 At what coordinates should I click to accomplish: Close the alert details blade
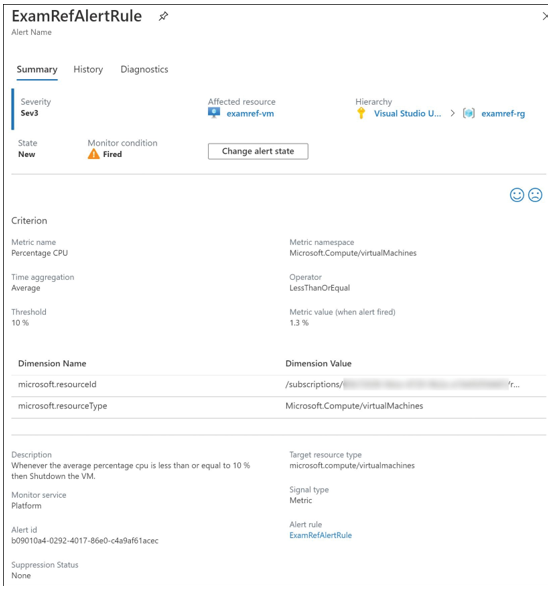[x=545, y=16]
